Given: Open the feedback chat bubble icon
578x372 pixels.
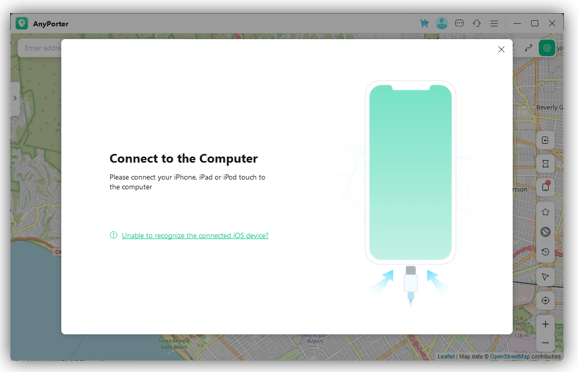Looking at the screenshot, I should click(x=459, y=24).
